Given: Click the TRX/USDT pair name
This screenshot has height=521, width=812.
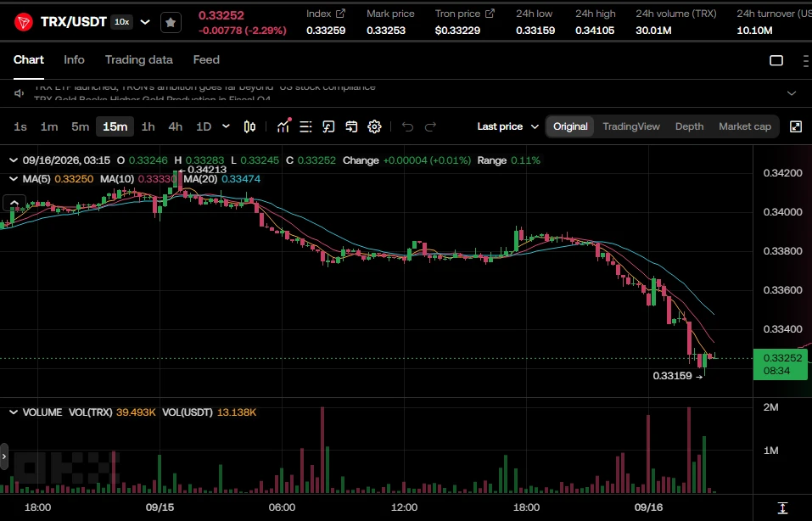Looking at the screenshot, I should coord(74,22).
